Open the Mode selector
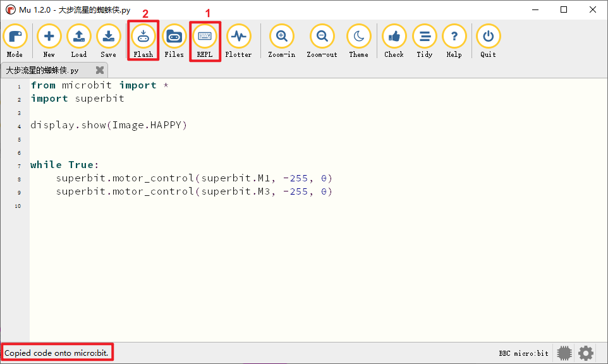608x364 pixels. coord(15,41)
